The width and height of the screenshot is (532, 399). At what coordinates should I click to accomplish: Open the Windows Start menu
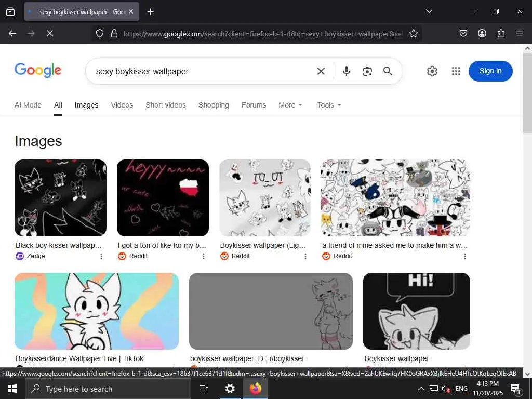(x=12, y=389)
